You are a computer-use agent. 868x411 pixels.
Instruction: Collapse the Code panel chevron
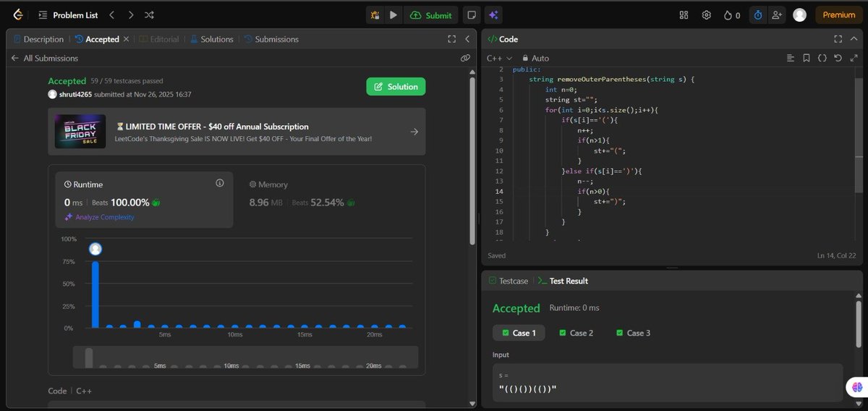point(853,39)
